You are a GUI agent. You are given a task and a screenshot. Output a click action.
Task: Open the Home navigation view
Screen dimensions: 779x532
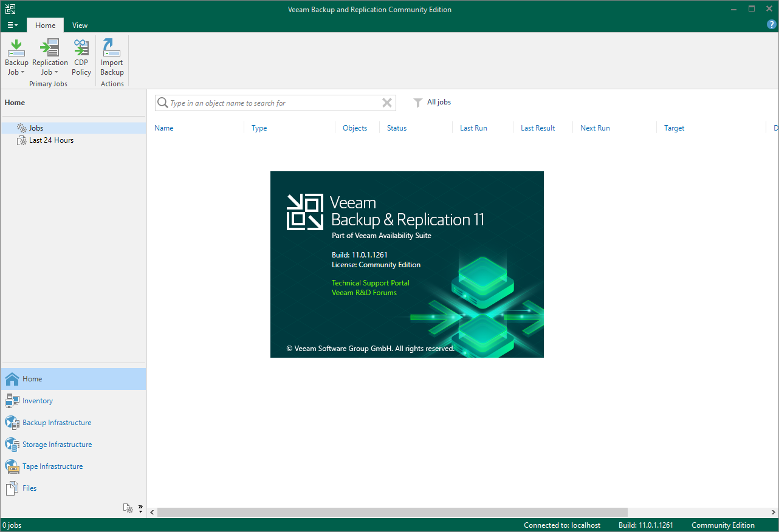(x=74, y=379)
